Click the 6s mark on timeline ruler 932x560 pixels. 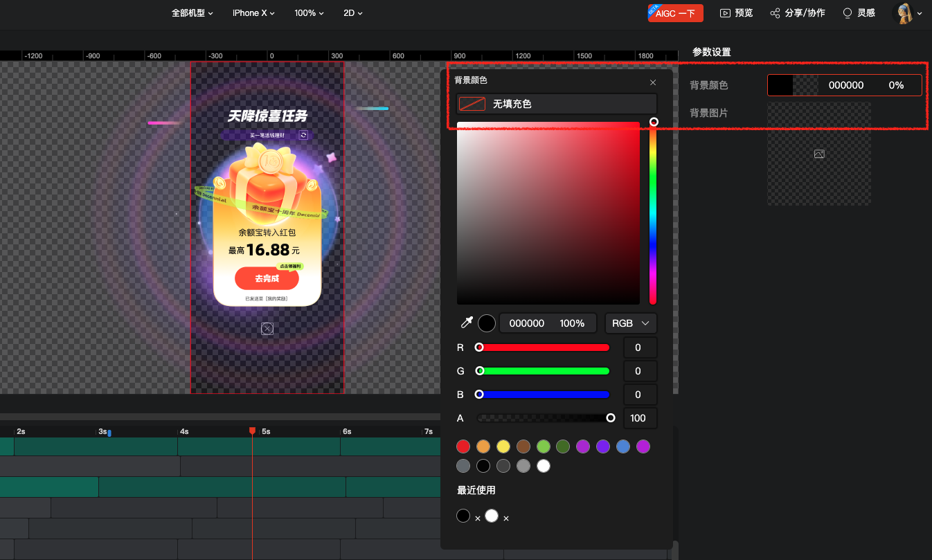[x=347, y=431]
